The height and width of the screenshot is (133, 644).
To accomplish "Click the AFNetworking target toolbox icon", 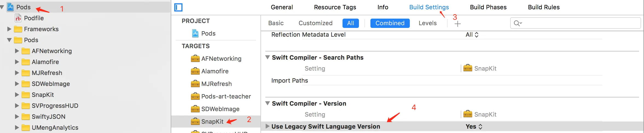I will point(195,59).
